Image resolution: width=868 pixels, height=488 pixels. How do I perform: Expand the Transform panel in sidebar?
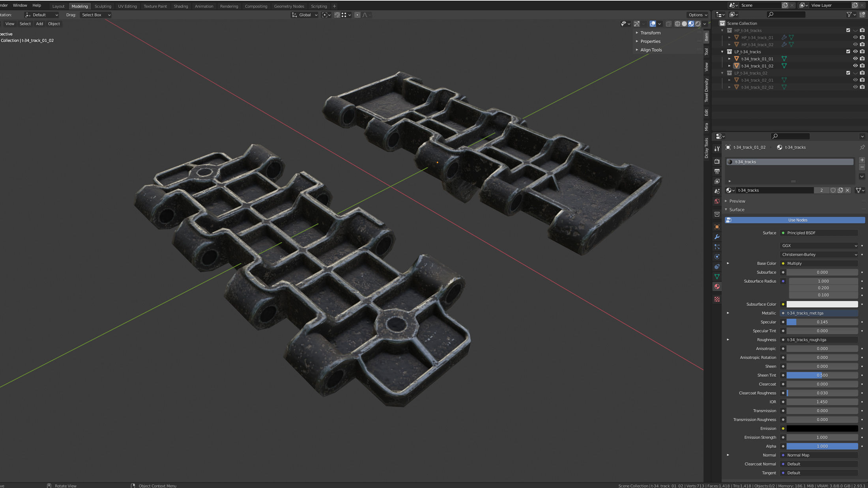pyautogui.click(x=650, y=33)
